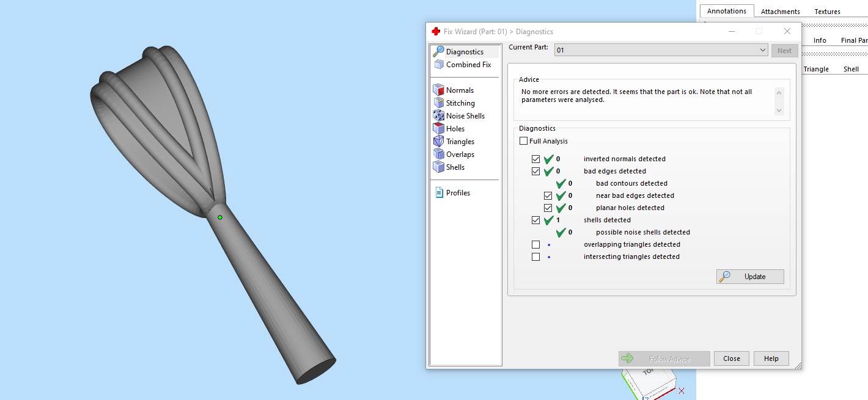Open the Info tab in the side panel
This screenshot has width=868, height=400.
click(x=820, y=40)
